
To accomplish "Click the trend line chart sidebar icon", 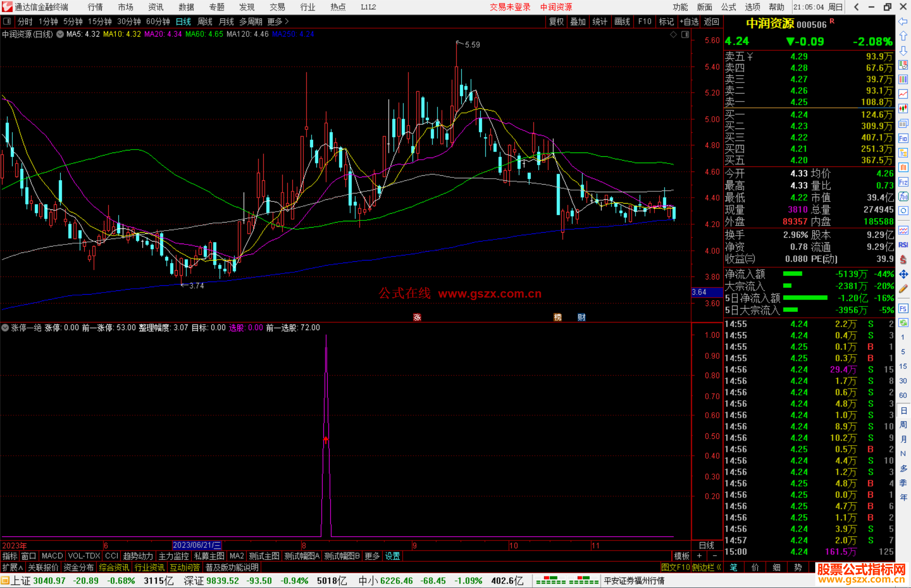I will coord(903,94).
